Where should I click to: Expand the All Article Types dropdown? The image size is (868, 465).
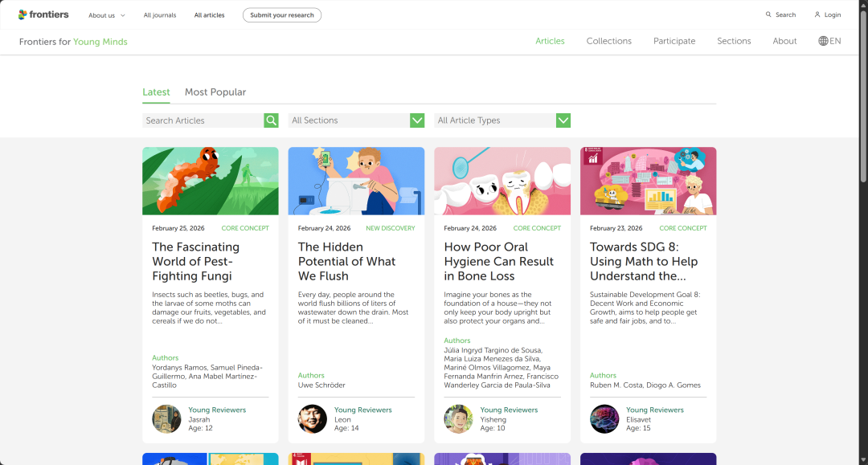pyautogui.click(x=563, y=120)
